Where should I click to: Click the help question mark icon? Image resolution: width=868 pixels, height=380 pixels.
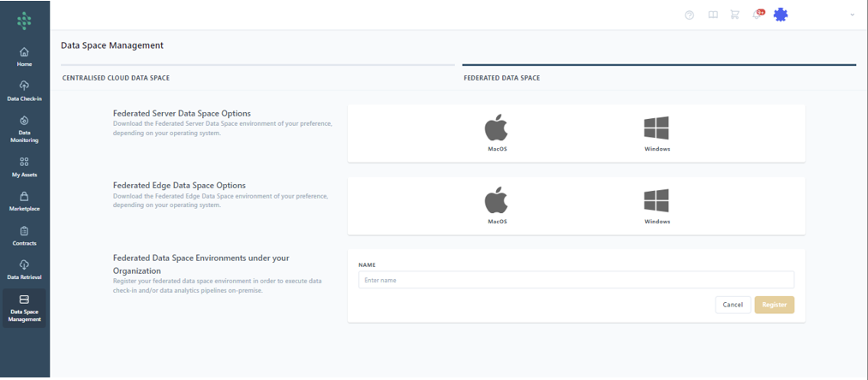690,15
